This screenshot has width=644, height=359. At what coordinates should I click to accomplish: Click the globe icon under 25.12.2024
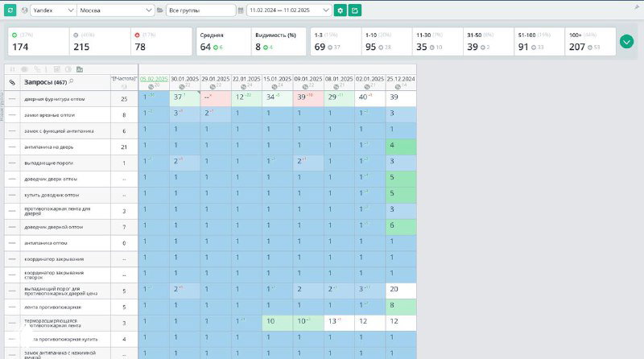(x=398, y=87)
